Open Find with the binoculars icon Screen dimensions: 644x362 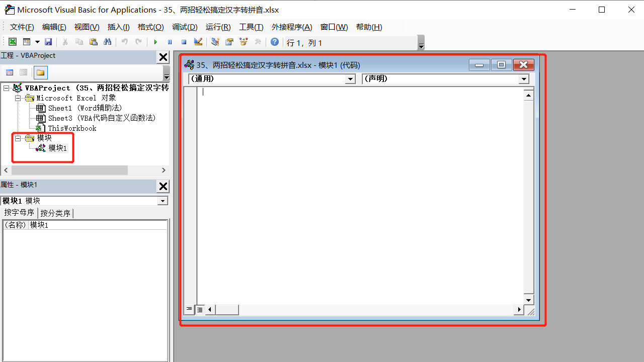tap(107, 42)
